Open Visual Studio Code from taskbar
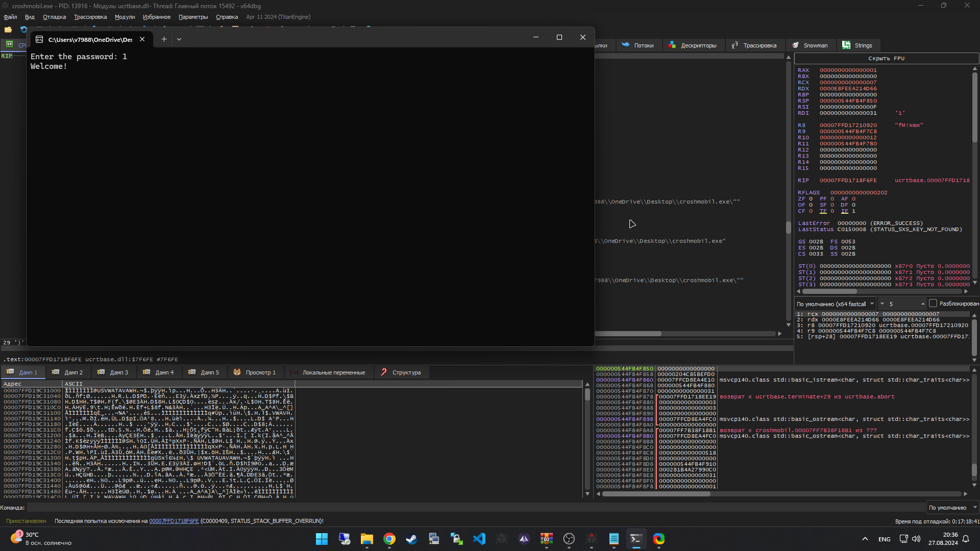Image resolution: width=980 pixels, height=551 pixels. tap(479, 539)
